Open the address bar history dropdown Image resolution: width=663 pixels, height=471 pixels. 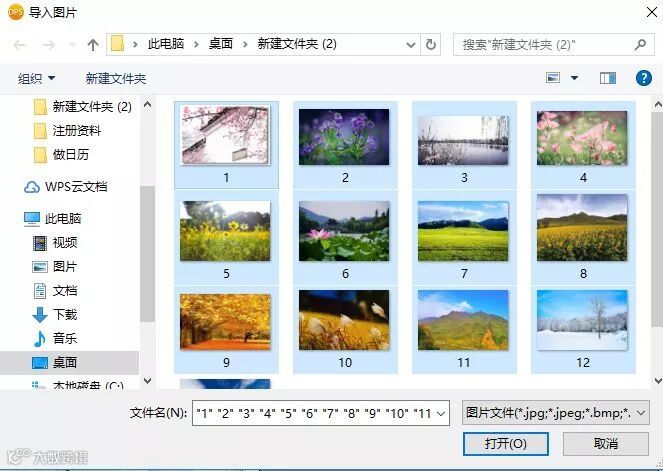coord(410,44)
